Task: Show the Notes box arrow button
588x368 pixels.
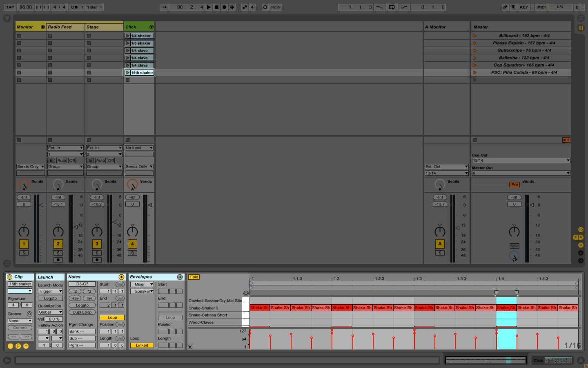Action: point(121,277)
